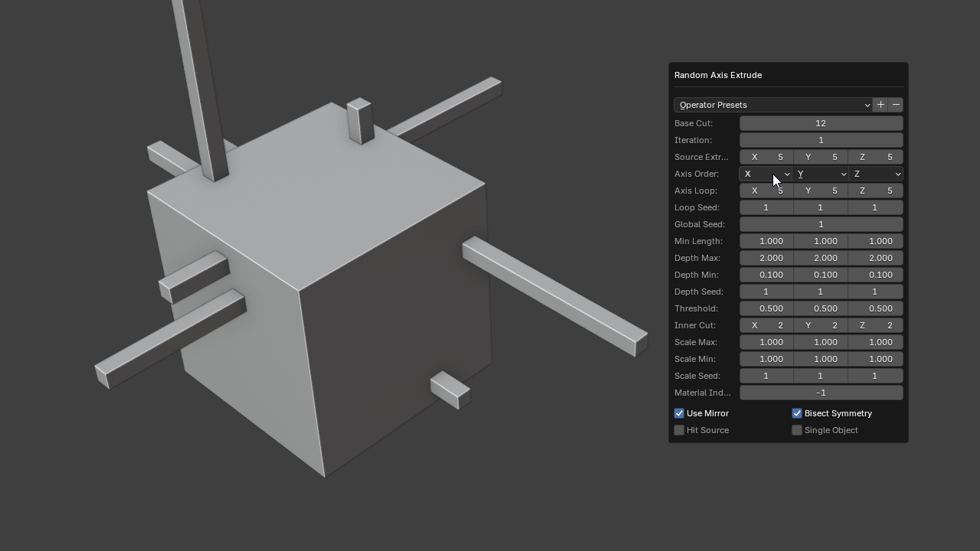980x551 pixels.
Task: Click the middle Threshold value field
Action: pyautogui.click(x=821, y=308)
